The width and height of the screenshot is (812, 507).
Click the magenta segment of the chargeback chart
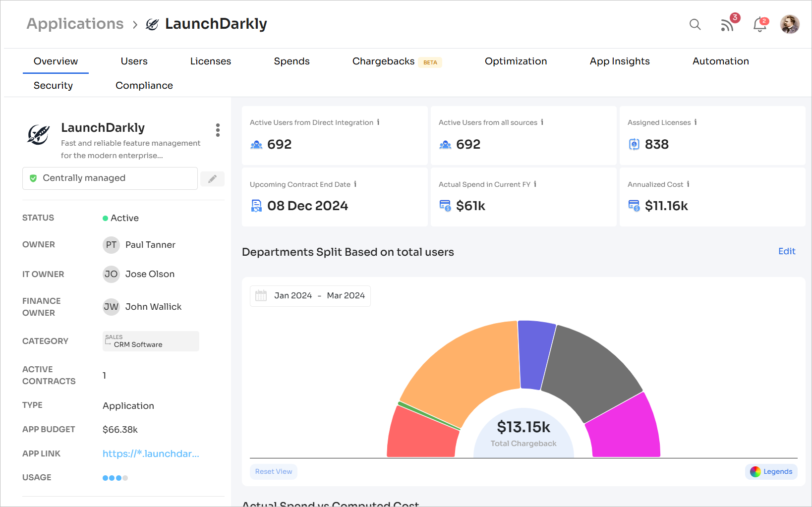pyautogui.click(x=626, y=429)
